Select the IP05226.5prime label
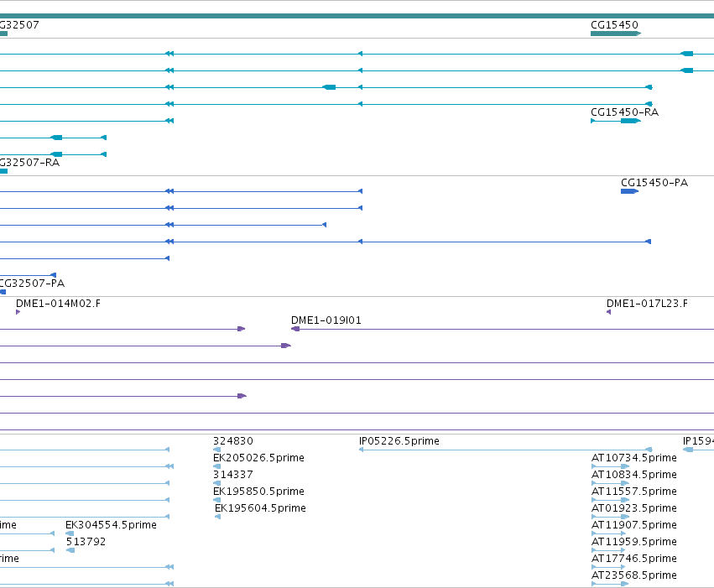This screenshot has width=714, height=588. click(x=399, y=441)
